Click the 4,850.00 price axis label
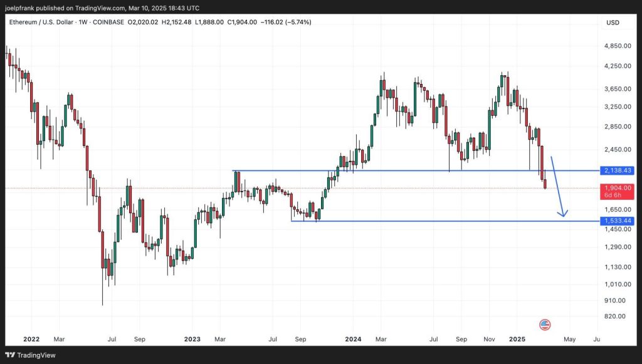Screen dimensions: 642x364 (x=618, y=46)
